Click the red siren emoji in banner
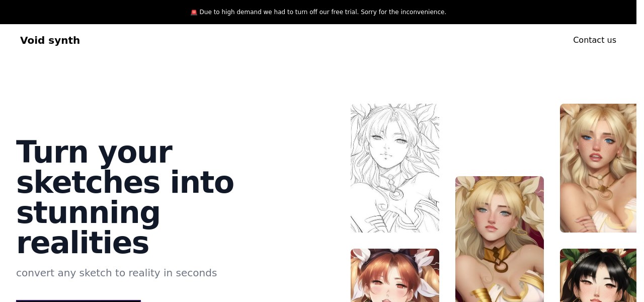644x302 pixels. pos(194,12)
